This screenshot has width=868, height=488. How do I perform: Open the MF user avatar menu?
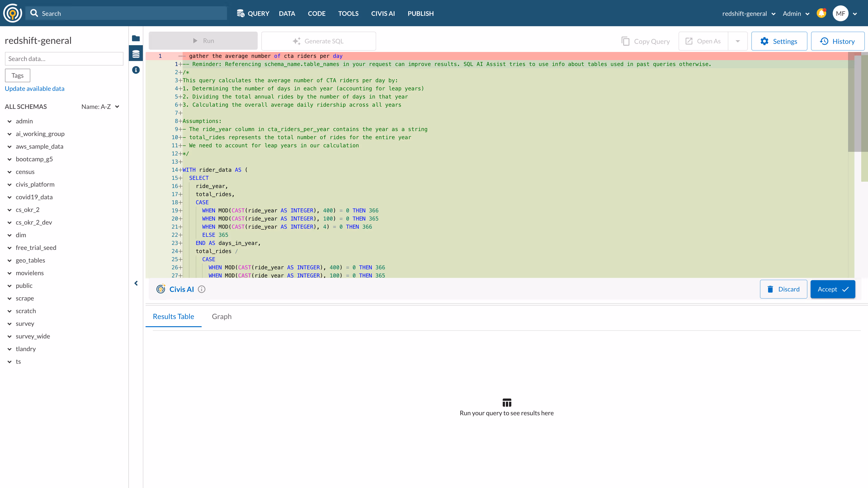point(840,14)
